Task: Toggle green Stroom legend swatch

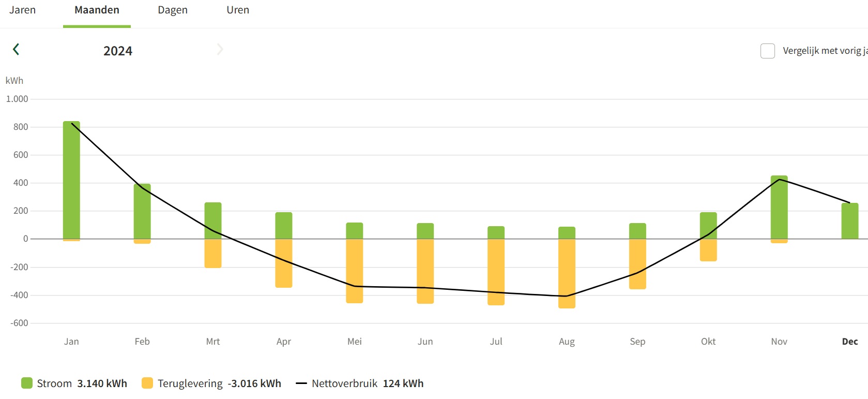Action: tap(27, 383)
